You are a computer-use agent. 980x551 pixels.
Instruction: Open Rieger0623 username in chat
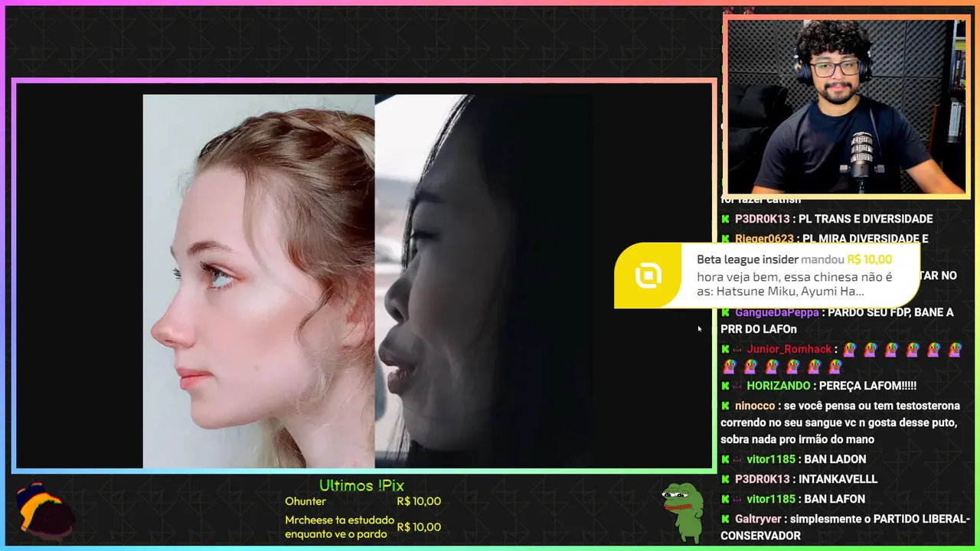click(x=763, y=239)
